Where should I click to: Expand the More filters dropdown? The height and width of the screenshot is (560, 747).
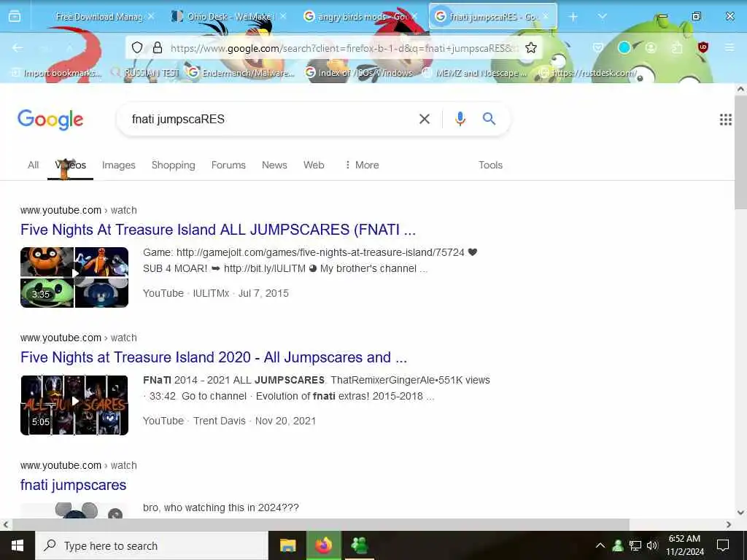coord(362,165)
